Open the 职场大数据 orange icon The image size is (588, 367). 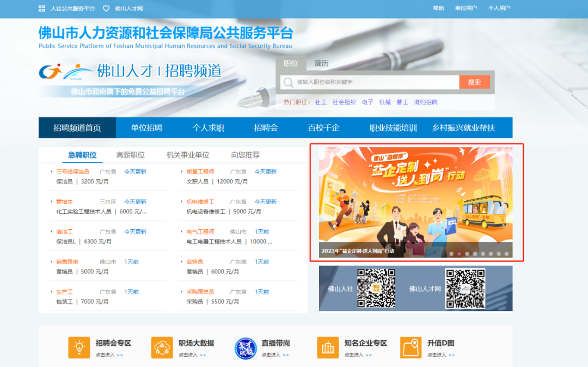tap(162, 347)
